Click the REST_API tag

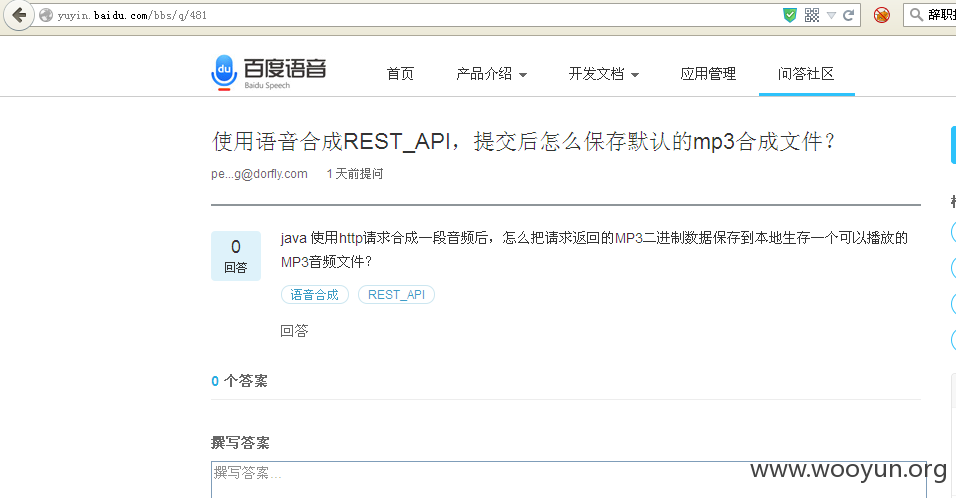pyautogui.click(x=396, y=294)
